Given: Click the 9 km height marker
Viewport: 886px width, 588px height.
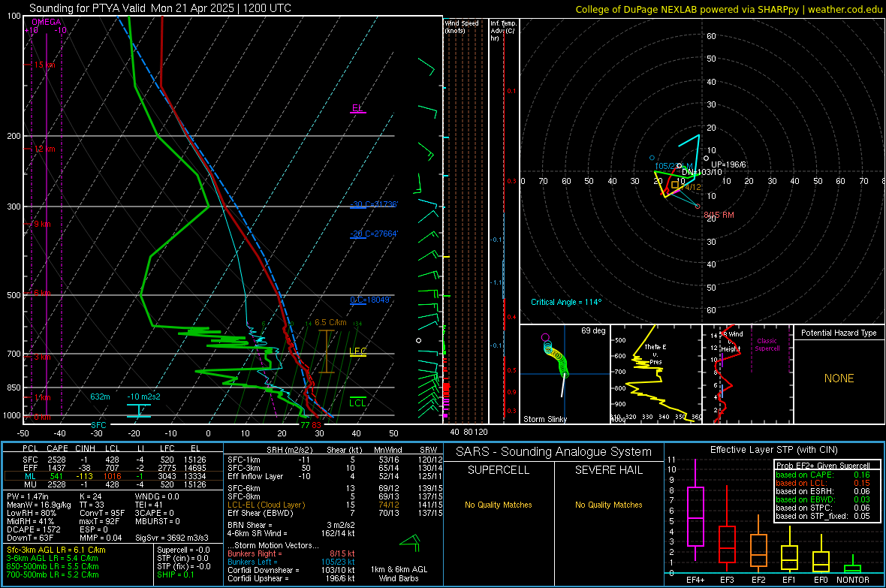Looking at the screenshot, I should [x=42, y=224].
